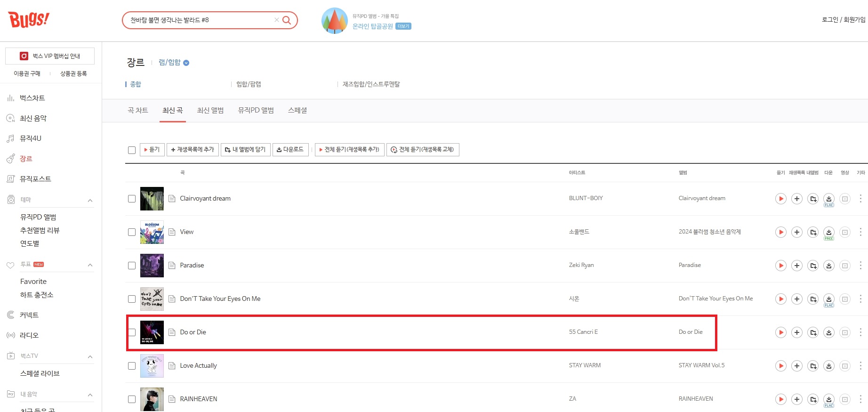Play the song RAINHEAVEN
The width and height of the screenshot is (868, 412).
click(x=780, y=399)
